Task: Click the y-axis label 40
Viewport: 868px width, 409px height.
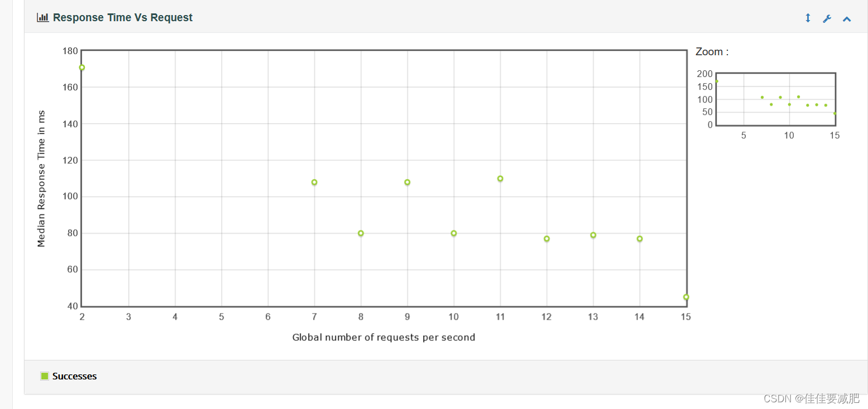Action: [73, 306]
